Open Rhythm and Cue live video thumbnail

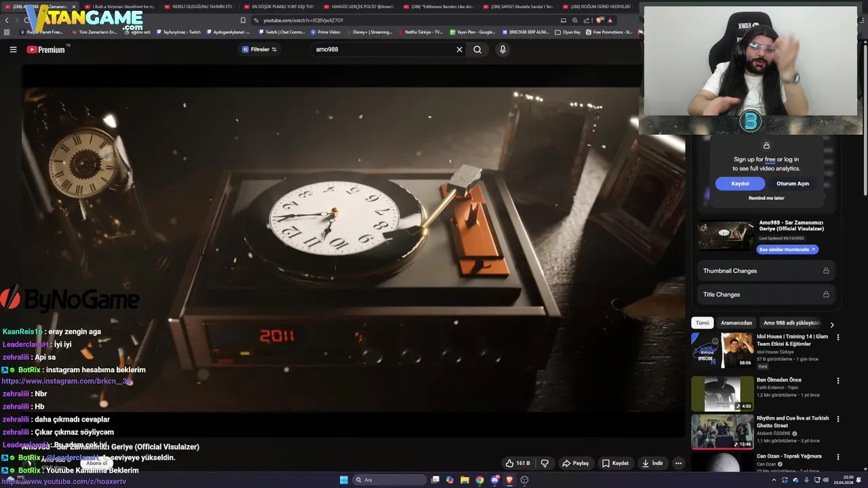click(x=722, y=432)
